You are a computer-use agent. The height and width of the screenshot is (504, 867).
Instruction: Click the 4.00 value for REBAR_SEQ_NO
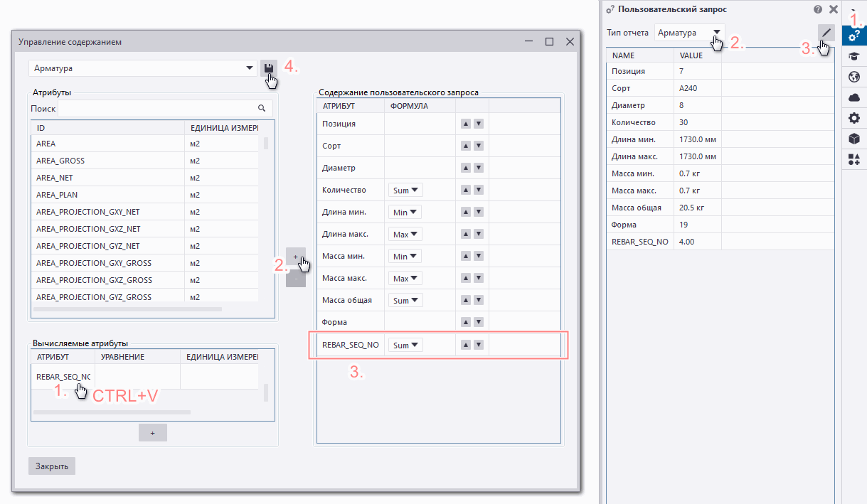(x=686, y=242)
